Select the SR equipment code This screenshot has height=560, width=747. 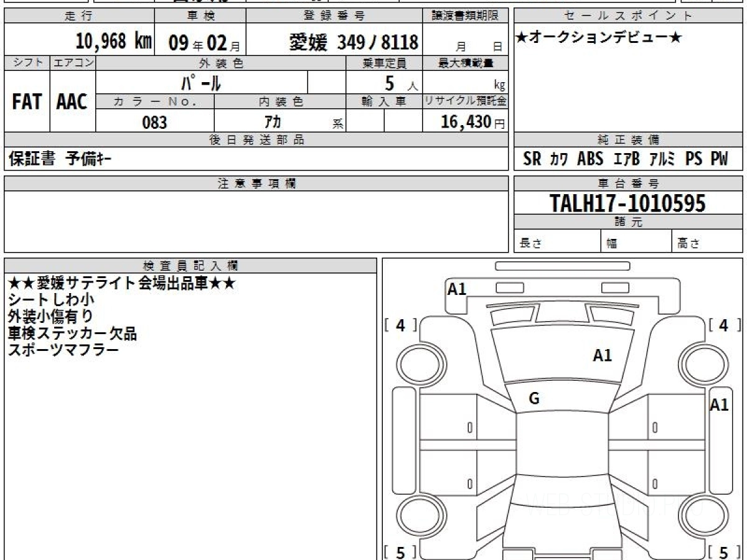coord(532,159)
